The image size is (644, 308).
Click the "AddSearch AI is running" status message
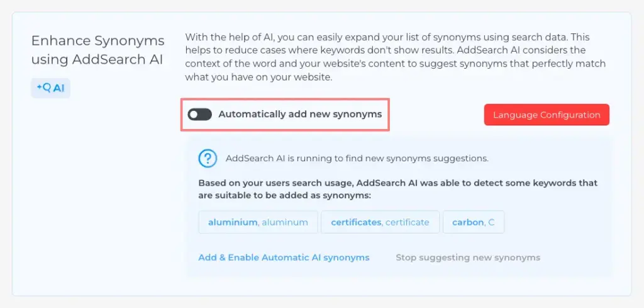point(357,159)
